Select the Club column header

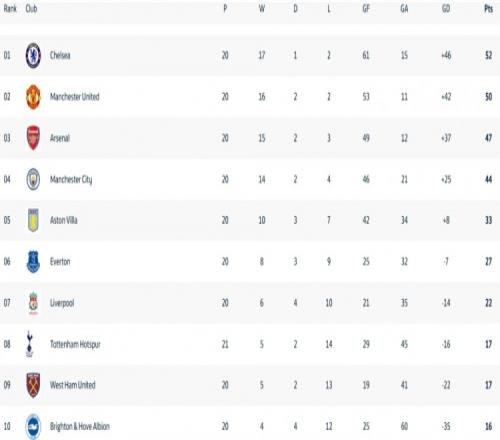(31, 9)
